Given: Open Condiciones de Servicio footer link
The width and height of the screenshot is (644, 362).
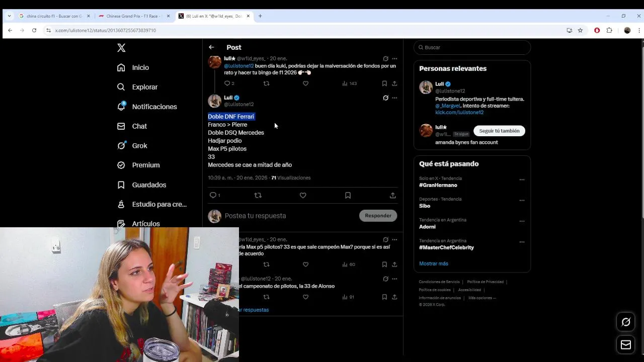Looking at the screenshot, I should coord(439,282).
